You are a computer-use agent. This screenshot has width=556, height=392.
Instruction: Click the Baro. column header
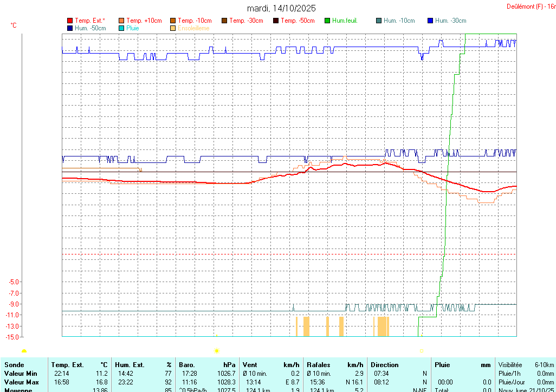point(187,365)
